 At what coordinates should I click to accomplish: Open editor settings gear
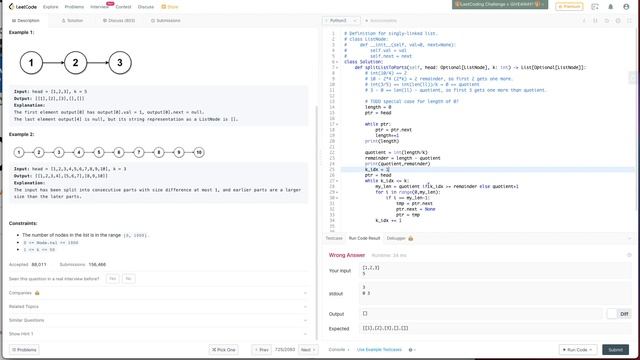[618, 20]
